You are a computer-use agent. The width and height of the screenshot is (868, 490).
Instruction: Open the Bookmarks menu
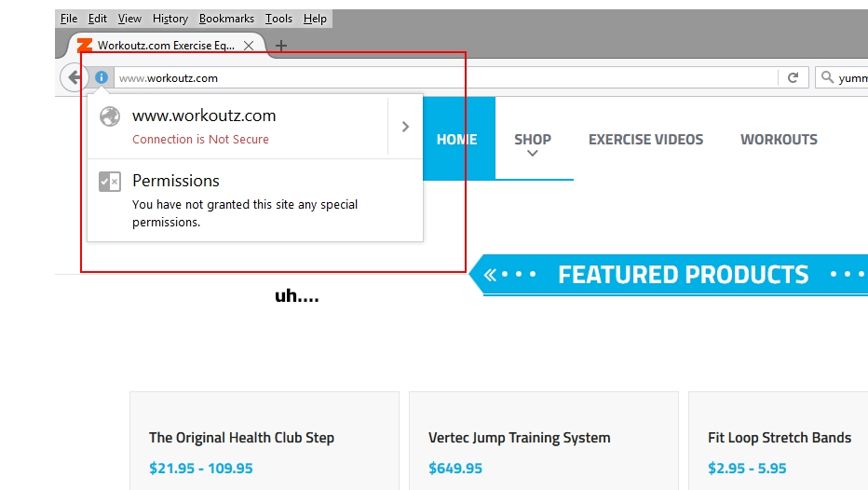(x=226, y=19)
